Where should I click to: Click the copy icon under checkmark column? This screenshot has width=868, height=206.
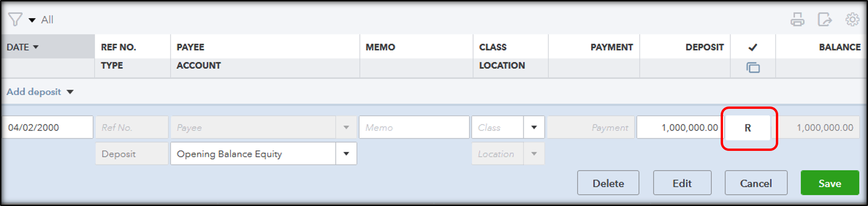753,68
